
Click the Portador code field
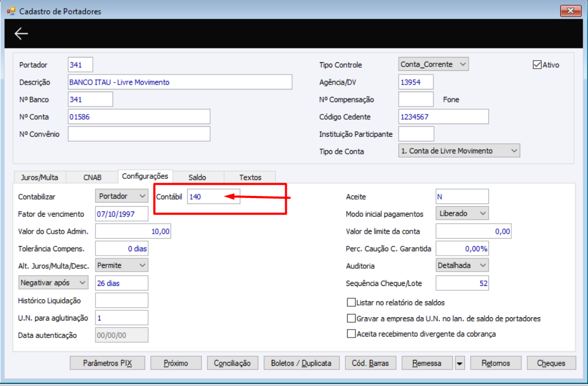[80, 65]
